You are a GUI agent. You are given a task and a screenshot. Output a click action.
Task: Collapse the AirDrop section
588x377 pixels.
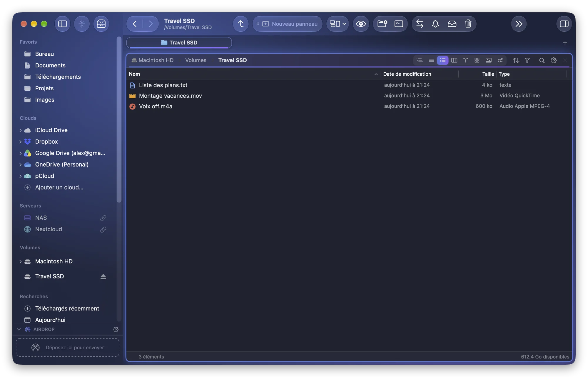point(19,330)
